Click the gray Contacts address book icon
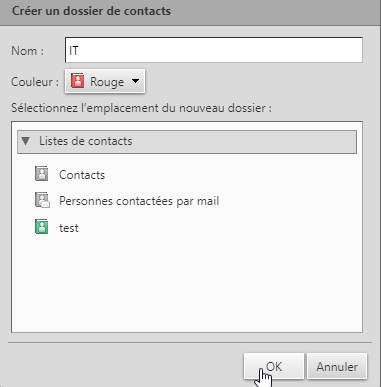The width and height of the screenshot is (381, 387). tap(42, 174)
